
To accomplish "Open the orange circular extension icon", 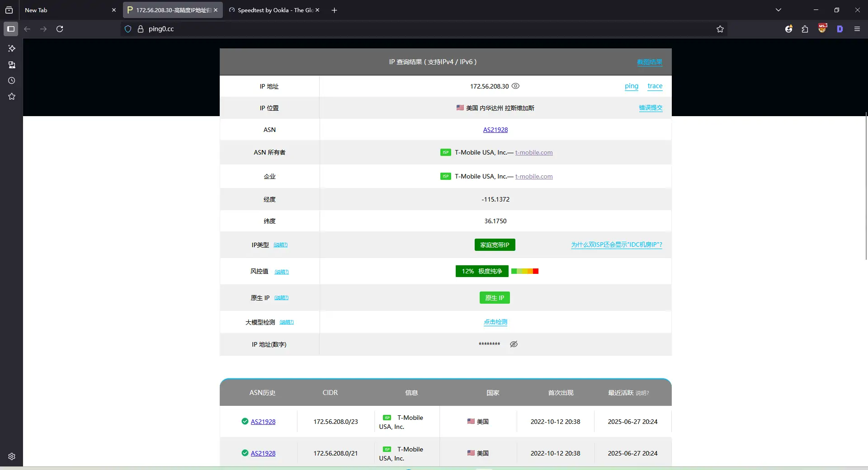I will click(789, 29).
